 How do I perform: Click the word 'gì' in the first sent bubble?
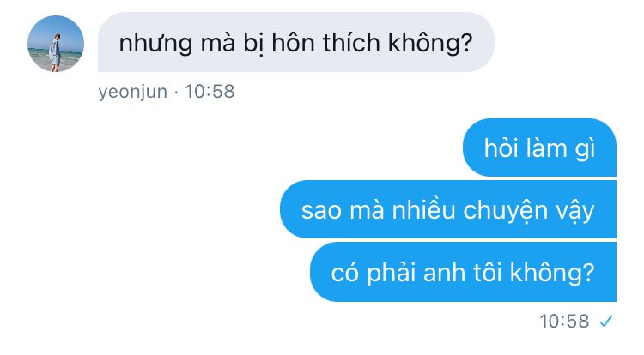pyautogui.click(x=585, y=149)
